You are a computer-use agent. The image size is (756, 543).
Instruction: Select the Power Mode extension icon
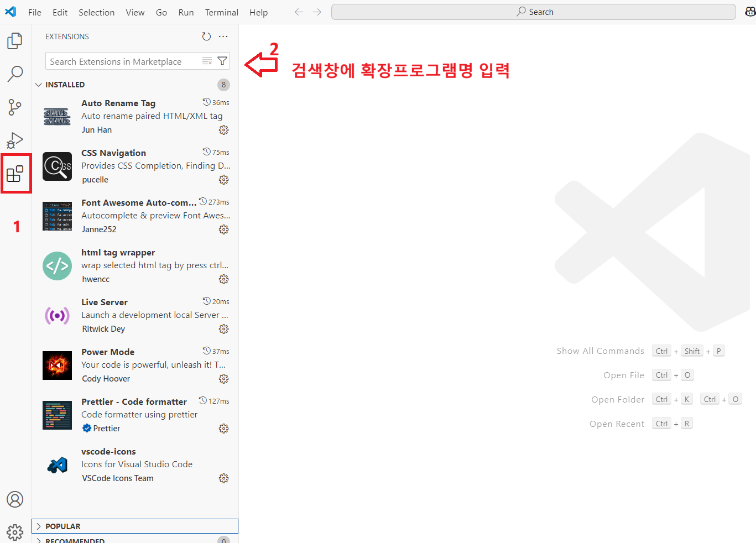coord(57,366)
